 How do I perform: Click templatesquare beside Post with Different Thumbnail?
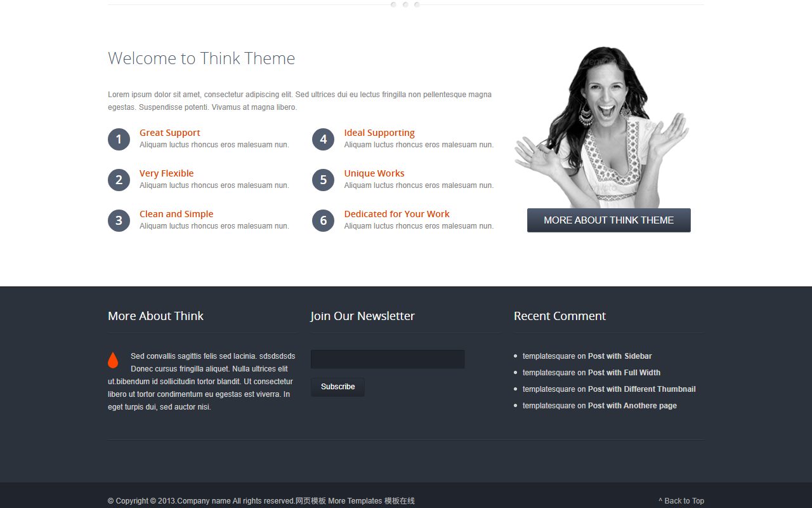[x=549, y=389]
